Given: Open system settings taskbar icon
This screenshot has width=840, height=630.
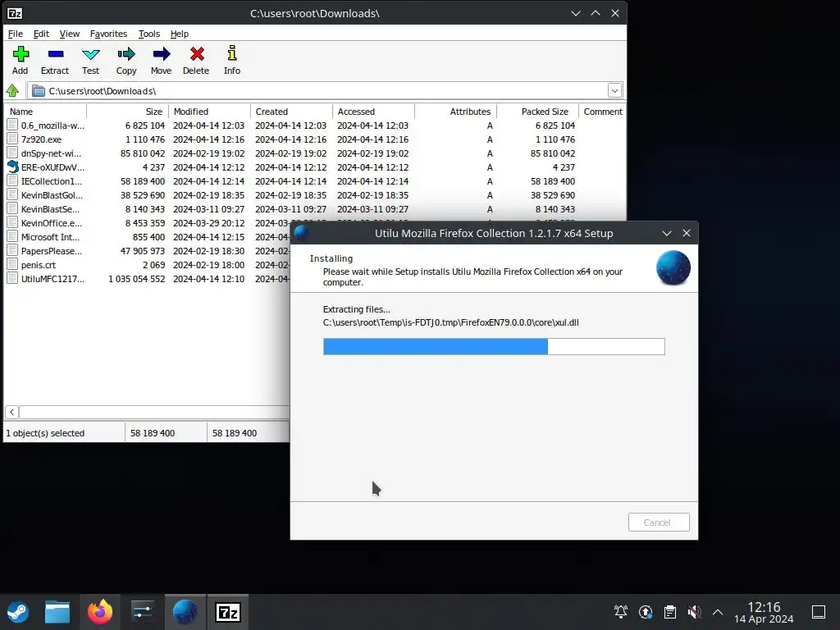Looking at the screenshot, I should pyautogui.click(x=143, y=612).
